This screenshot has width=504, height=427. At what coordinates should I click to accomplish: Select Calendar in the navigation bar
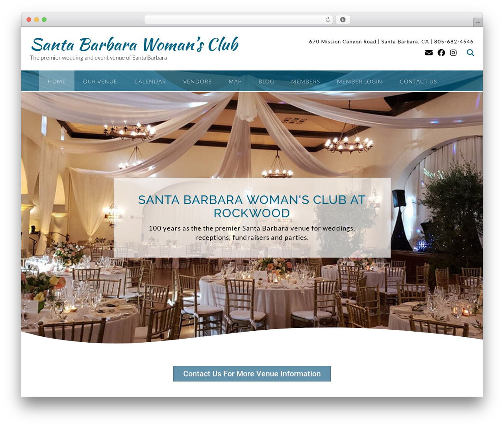click(x=150, y=82)
